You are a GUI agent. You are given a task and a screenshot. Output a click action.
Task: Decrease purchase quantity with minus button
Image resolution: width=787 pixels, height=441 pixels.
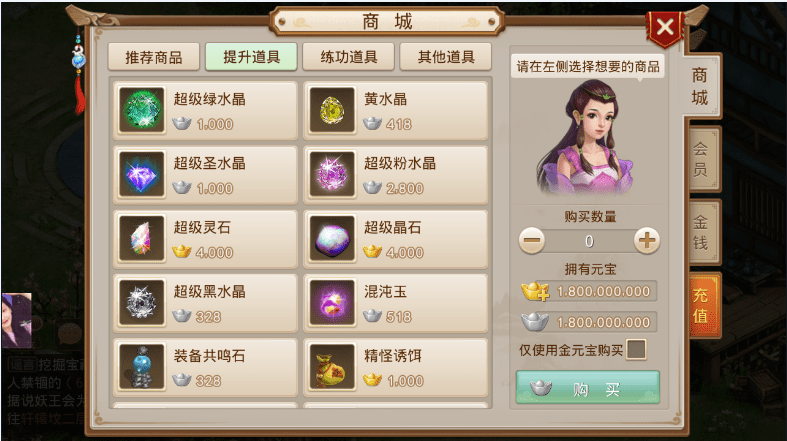point(532,240)
